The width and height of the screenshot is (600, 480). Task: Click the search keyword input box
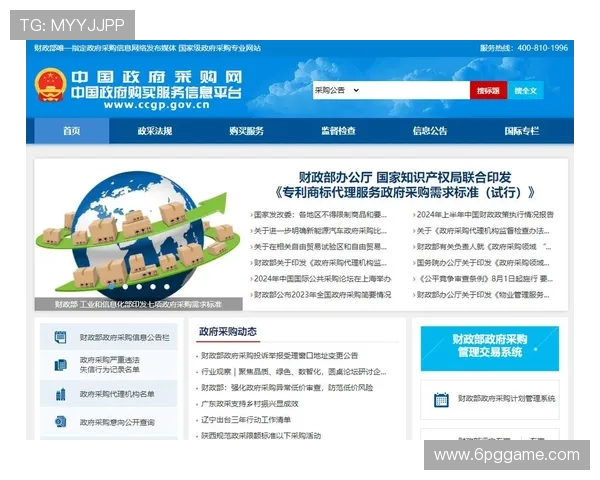pyautogui.click(x=415, y=90)
